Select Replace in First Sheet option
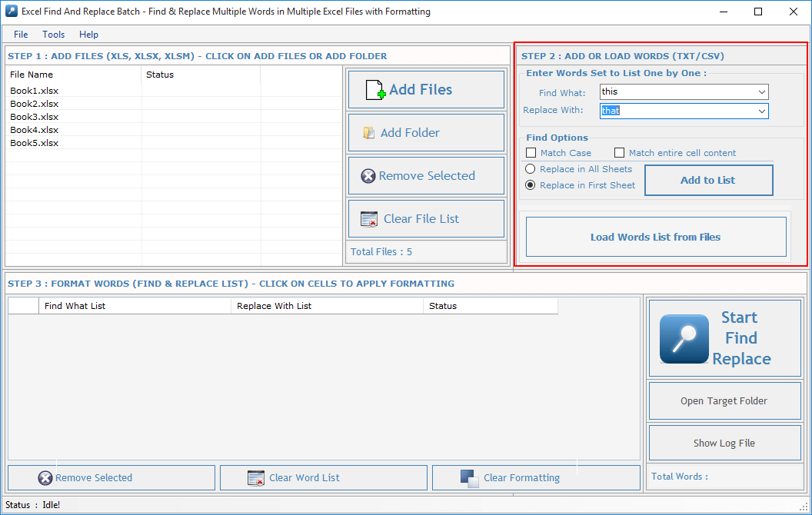Screen dimensions: 812x515 click(531, 184)
